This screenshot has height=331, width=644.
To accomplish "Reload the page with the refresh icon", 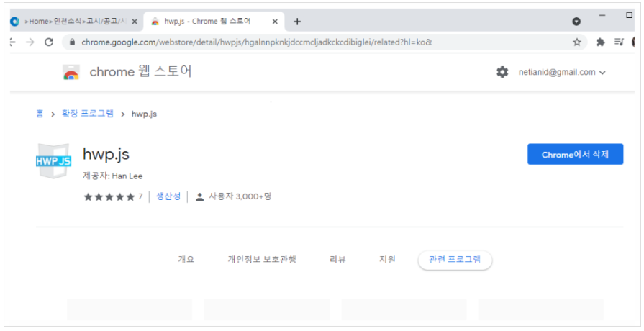I will (x=49, y=42).
